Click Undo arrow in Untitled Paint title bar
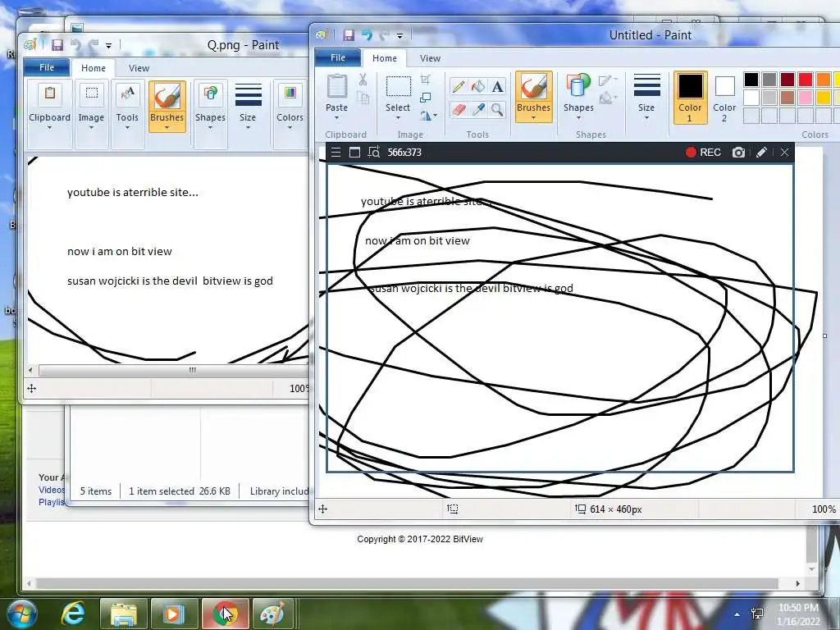The image size is (840, 630). coord(367,35)
